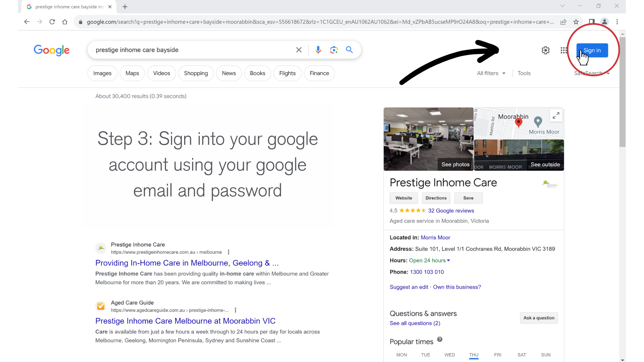Click Suggest an edit link
644x362 pixels.
[409, 287]
